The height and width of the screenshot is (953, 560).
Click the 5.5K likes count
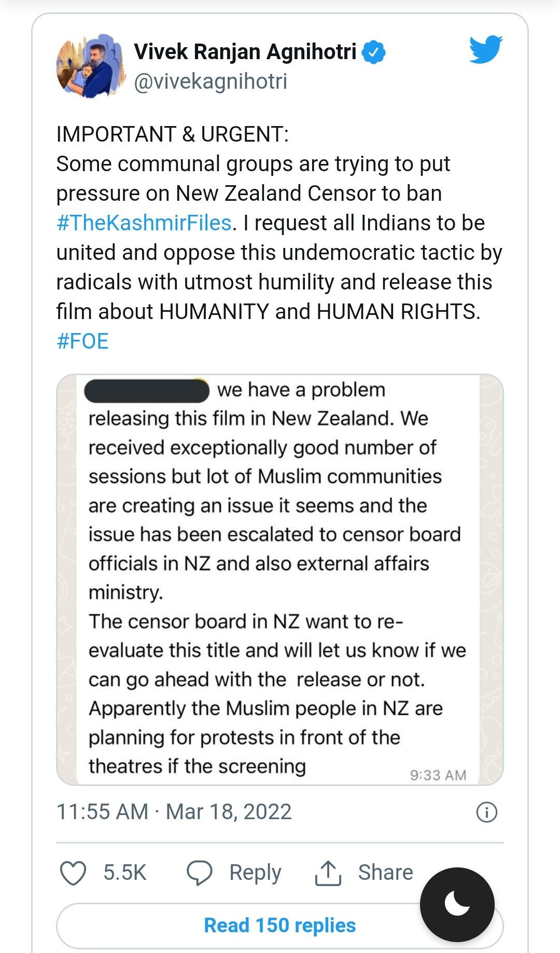click(x=124, y=873)
